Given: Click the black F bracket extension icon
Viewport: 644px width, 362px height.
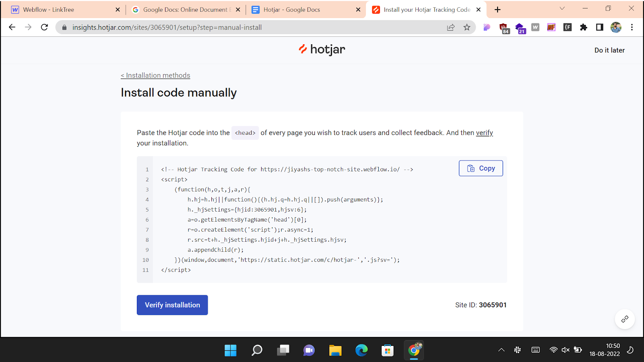Looking at the screenshot, I should click(568, 27).
